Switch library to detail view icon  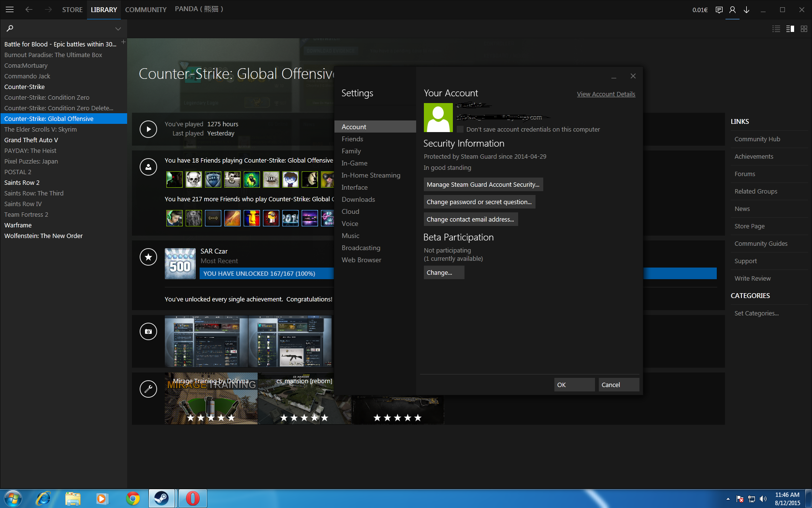[x=790, y=29]
